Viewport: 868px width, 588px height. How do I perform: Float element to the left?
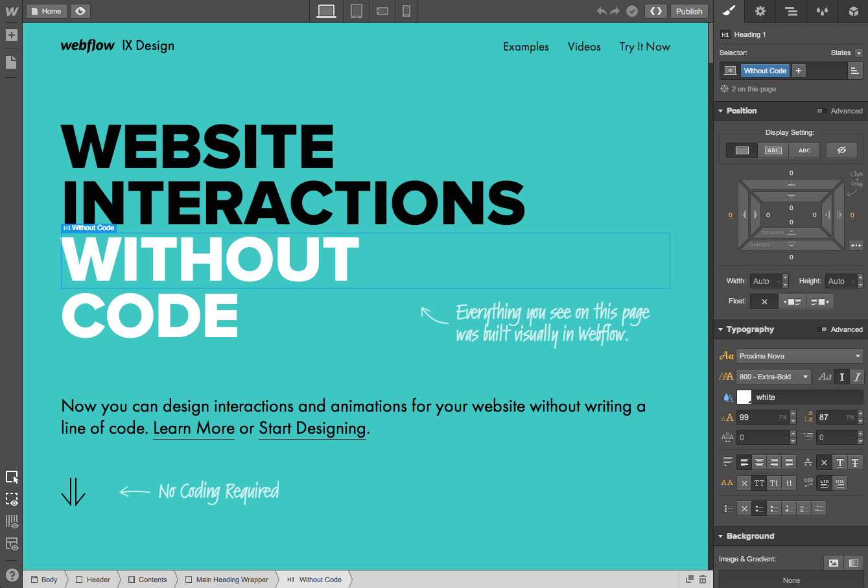(x=793, y=301)
